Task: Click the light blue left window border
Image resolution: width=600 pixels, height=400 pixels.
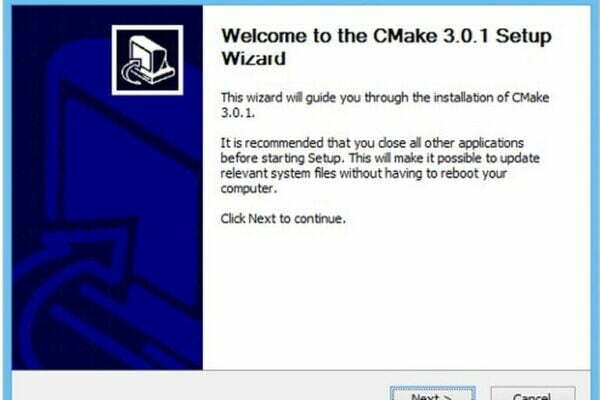Action: click(x=7, y=199)
